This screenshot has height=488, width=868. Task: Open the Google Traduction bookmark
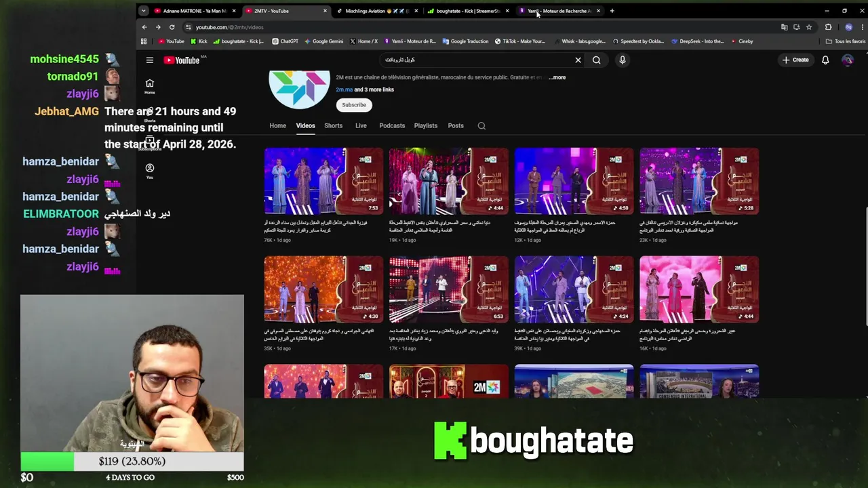point(465,41)
